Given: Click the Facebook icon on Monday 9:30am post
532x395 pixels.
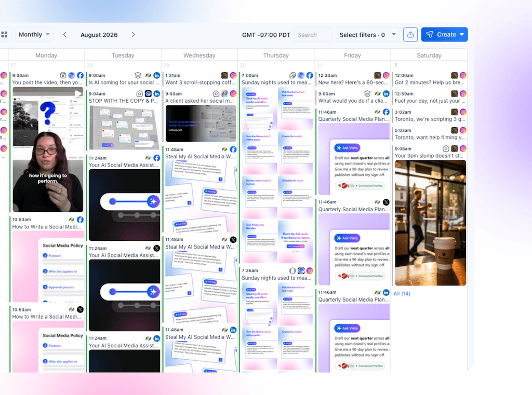Looking at the screenshot, I should click(80, 75).
